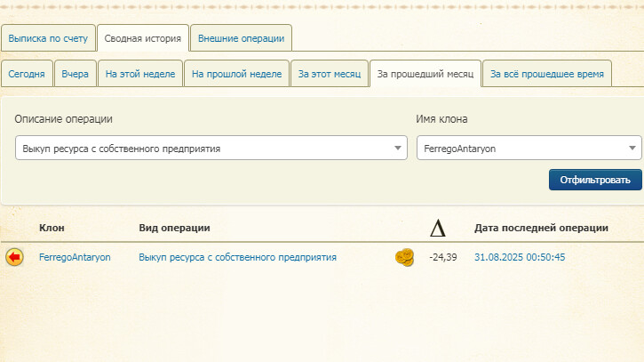
Task: Click the -24,39 delta value
Action: [x=442, y=257]
